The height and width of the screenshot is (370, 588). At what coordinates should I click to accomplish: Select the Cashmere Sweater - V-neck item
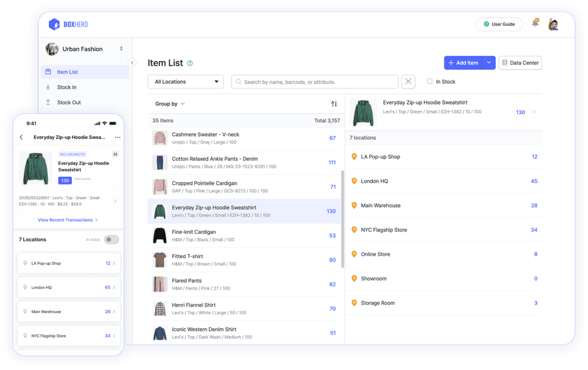244,138
